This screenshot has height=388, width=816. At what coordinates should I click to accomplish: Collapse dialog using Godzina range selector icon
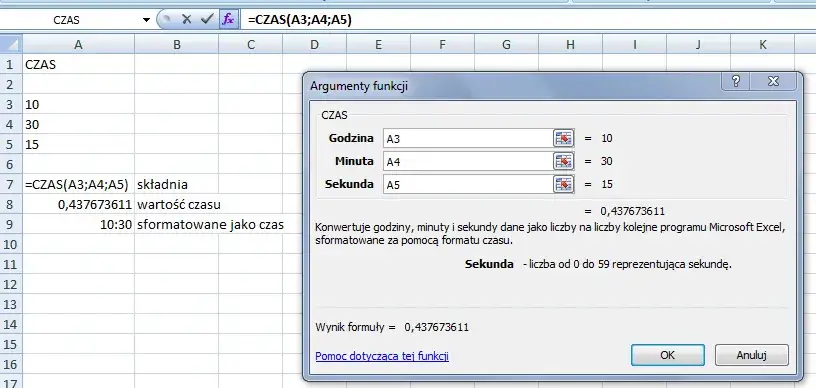[563, 138]
